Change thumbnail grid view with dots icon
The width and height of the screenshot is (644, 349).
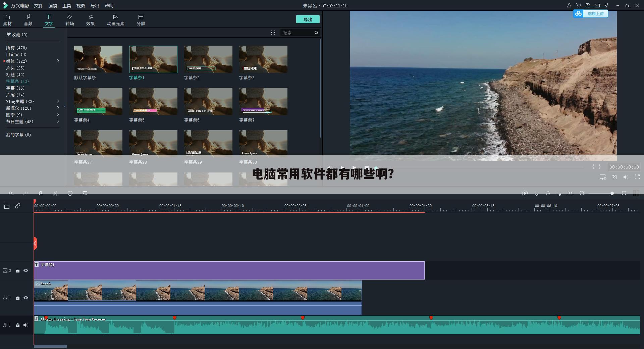[273, 33]
